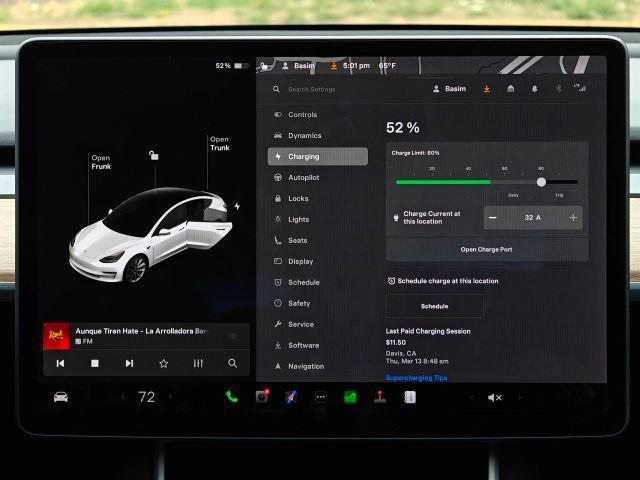Open the Locks settings section

pos(298,198)
